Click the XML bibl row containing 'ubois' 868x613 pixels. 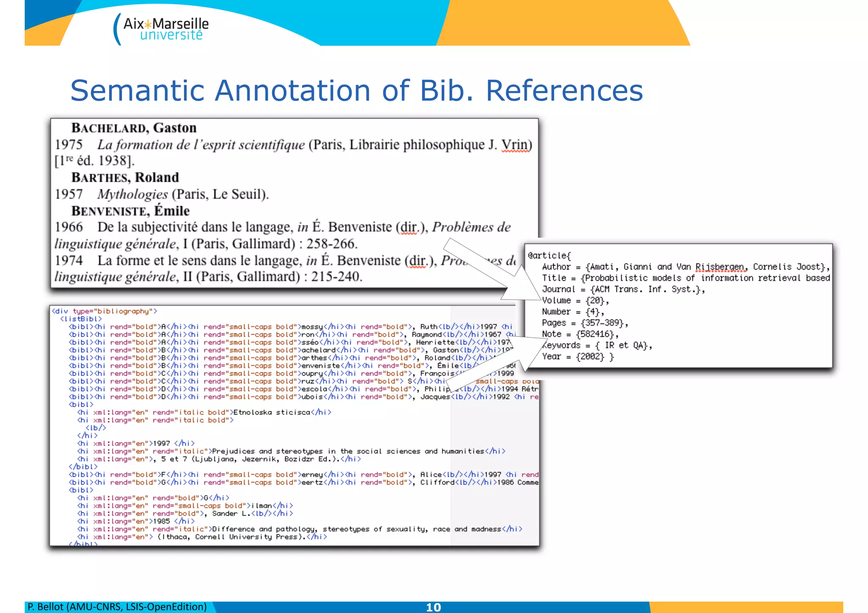(303, 397)
